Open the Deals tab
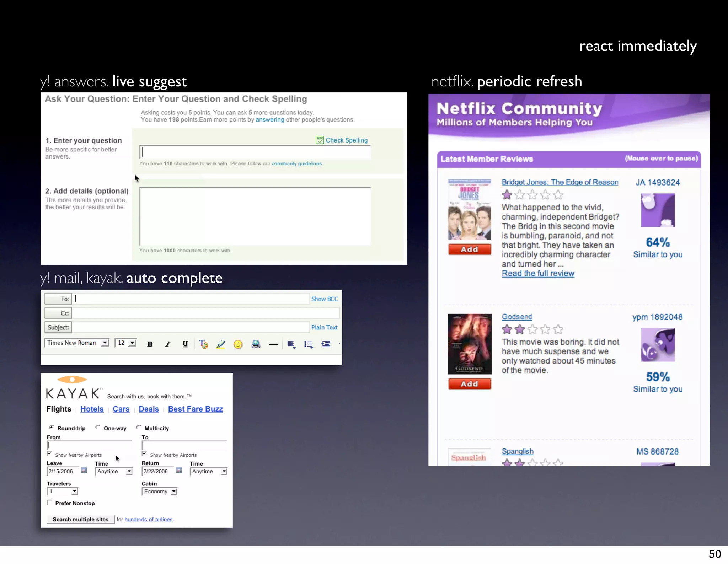The image size is (728, 564). pyautogui.click(x=149, y=409)
